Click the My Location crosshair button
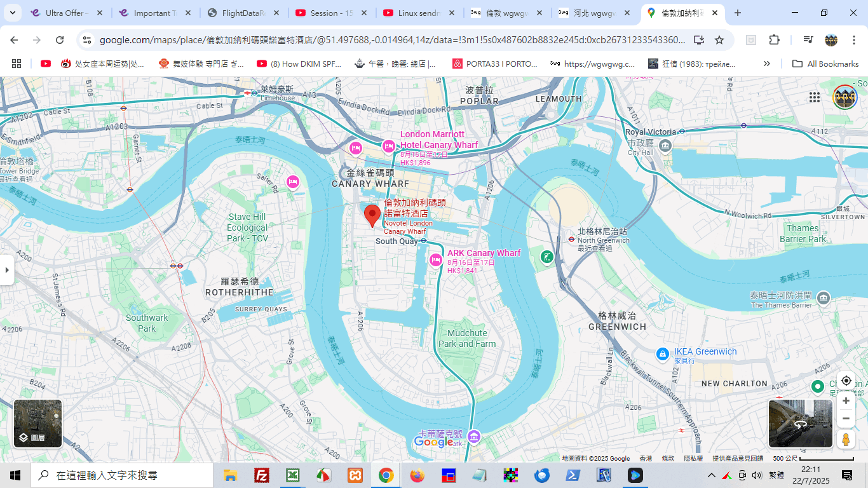The image size is (868, 488). [x=846, y=381]
